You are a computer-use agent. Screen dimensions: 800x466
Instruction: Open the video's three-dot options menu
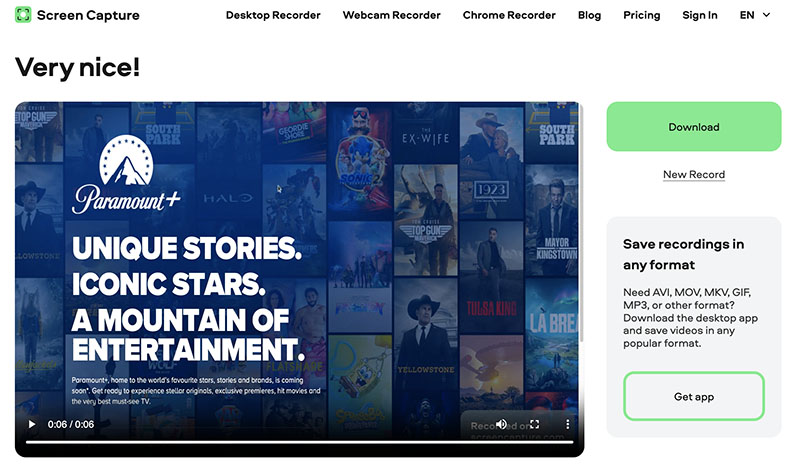coord(567,425)
